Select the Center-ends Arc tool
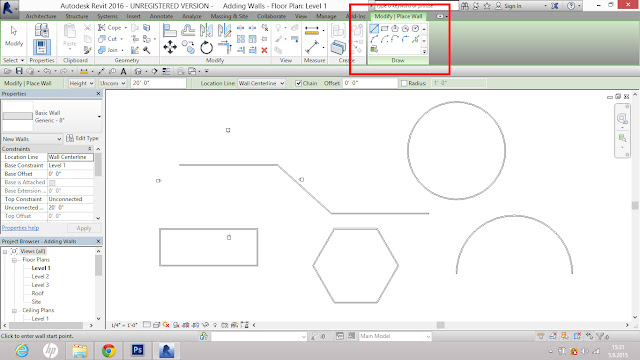This screenshot has width=640, height=360. coord(384,39)
